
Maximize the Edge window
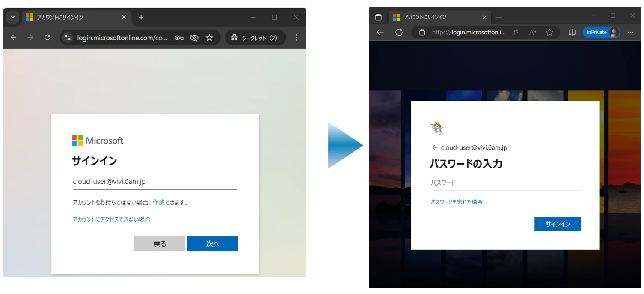[x=613, y=16]
